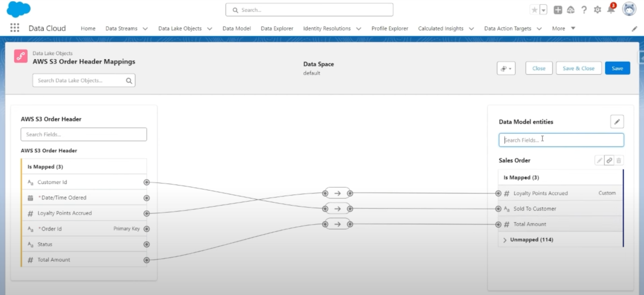This screenshot has height=295, width=644.
Task: Click the edit pencil beside Data Model entities
Action: click(x=617, y=122)
